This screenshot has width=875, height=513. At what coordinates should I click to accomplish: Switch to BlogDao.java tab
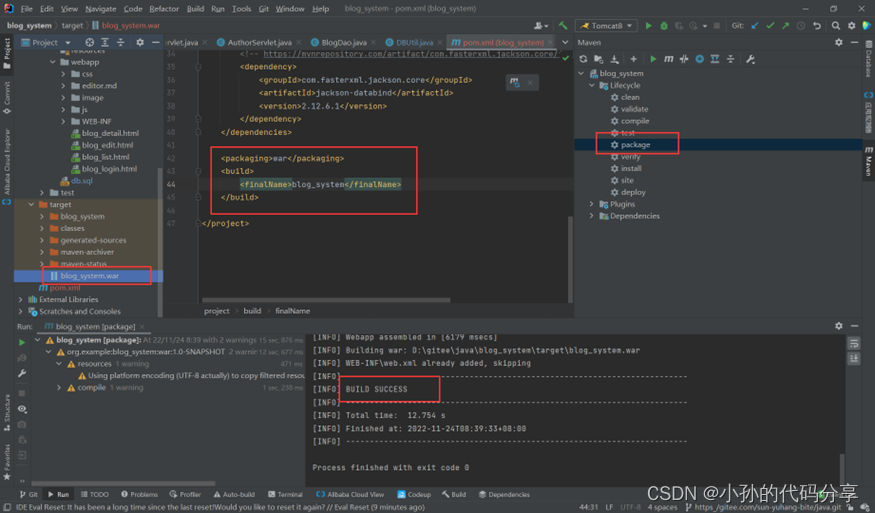[344, 42]
